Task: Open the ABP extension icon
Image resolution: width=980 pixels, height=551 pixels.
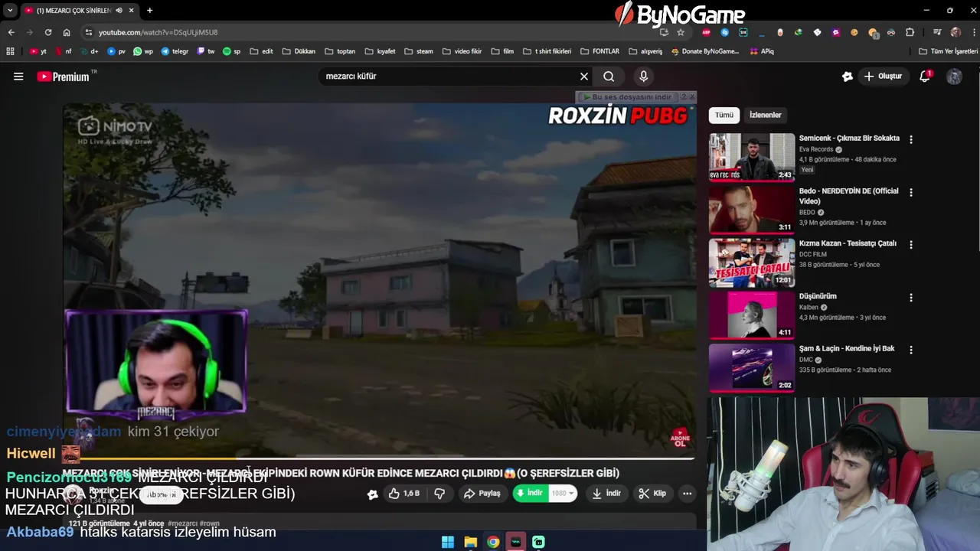Action: coord(706,32)
